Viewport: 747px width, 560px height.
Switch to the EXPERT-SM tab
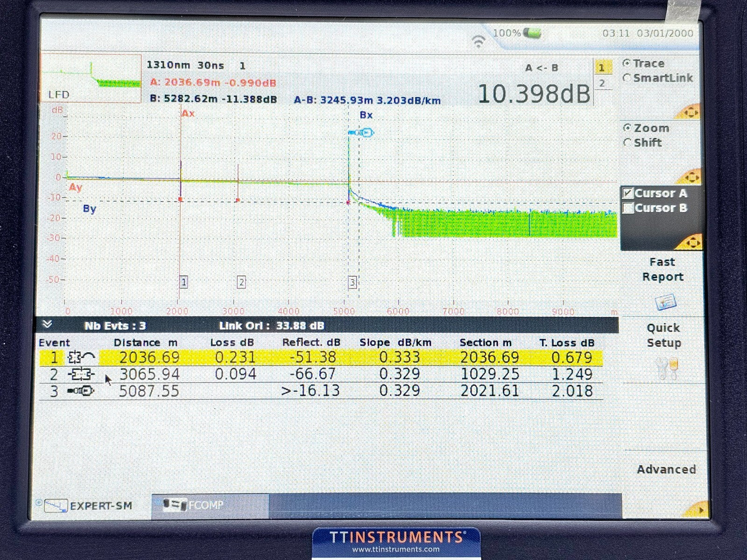90,505
